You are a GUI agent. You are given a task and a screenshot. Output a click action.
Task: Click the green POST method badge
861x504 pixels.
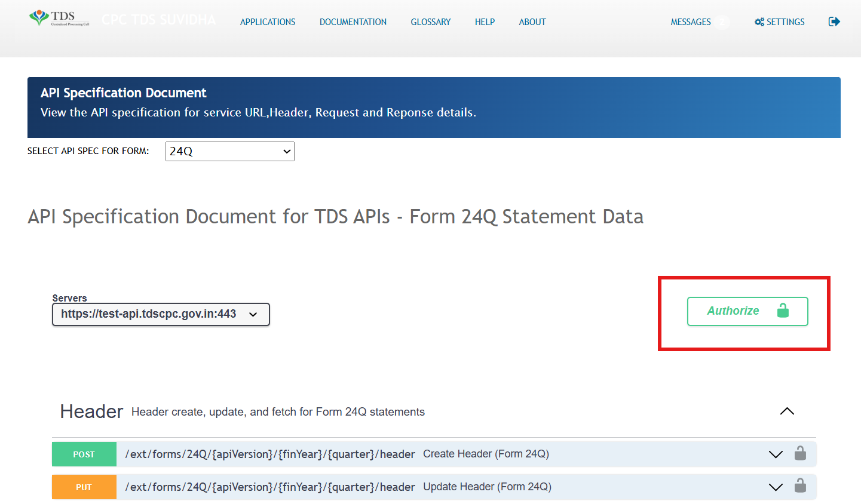pyautogui.click(x=84, y=454)
